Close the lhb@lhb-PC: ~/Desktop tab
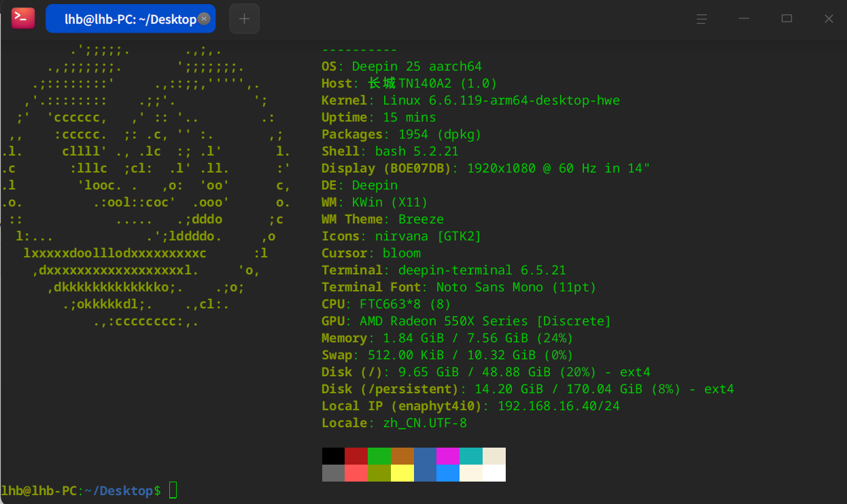 pos(203,19)
